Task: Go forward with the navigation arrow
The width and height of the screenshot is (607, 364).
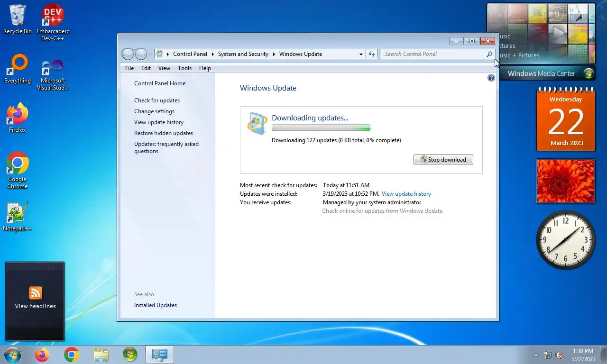Action: click(x=141, y=54)
